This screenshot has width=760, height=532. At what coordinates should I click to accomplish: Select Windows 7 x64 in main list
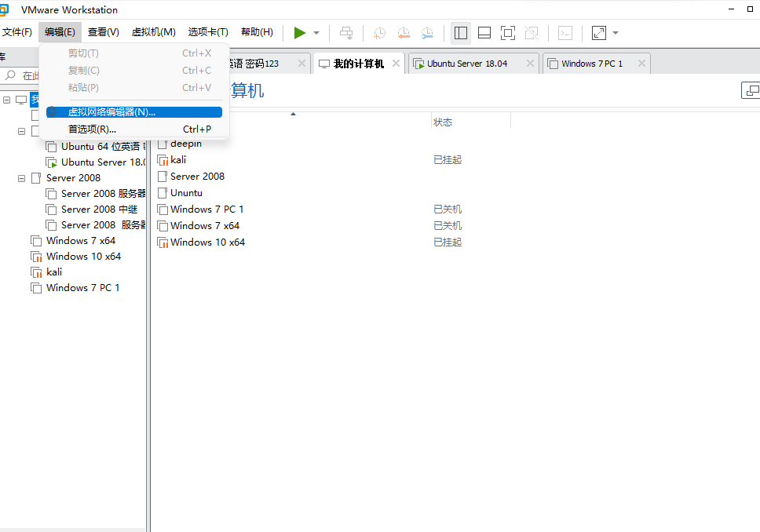(x=199, y=226)
